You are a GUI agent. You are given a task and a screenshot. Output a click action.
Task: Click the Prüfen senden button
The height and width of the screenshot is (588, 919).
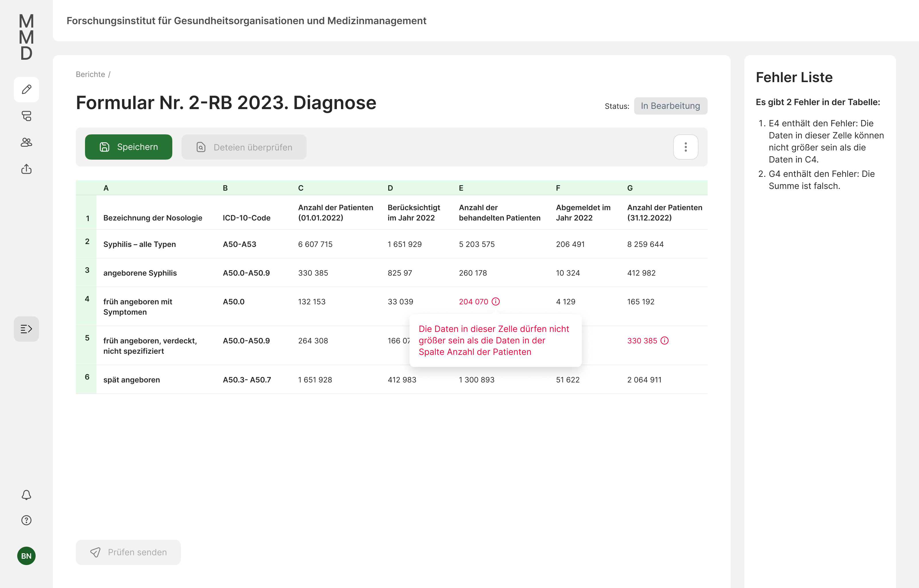(128, 552)
